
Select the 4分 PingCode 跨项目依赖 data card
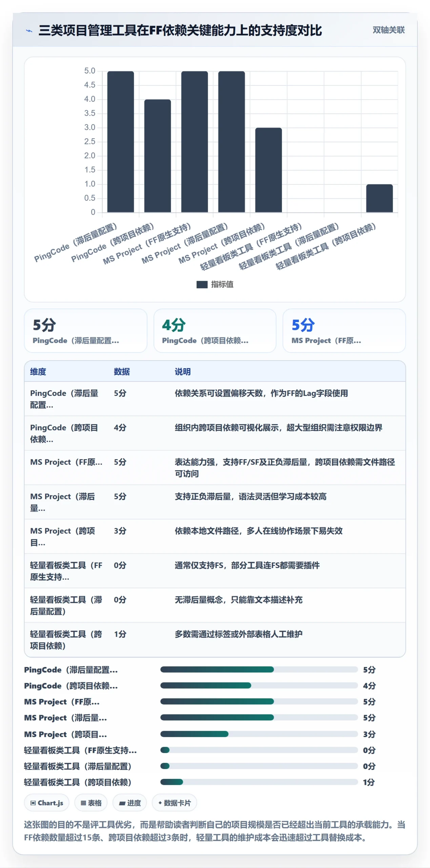[x=215, y=330]
